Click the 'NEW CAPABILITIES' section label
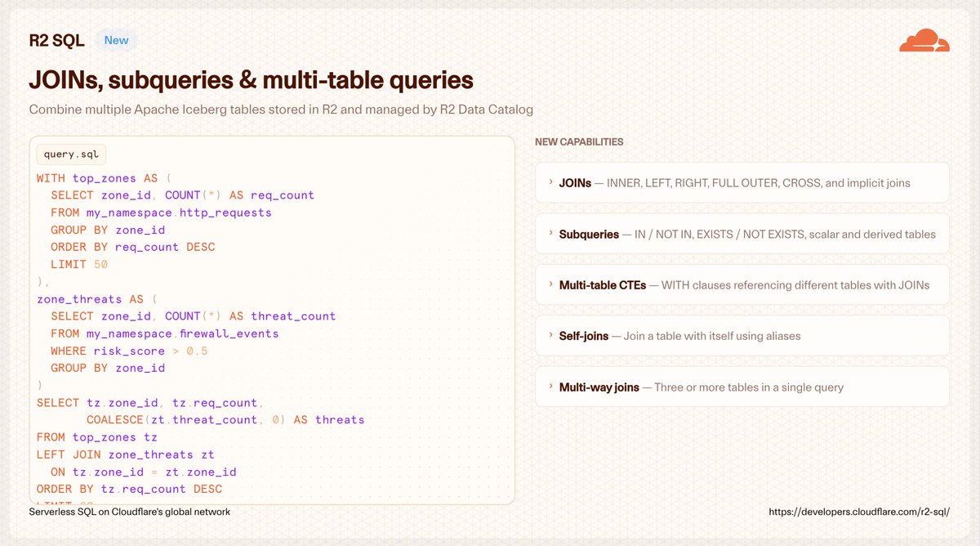 pos(579,142)
